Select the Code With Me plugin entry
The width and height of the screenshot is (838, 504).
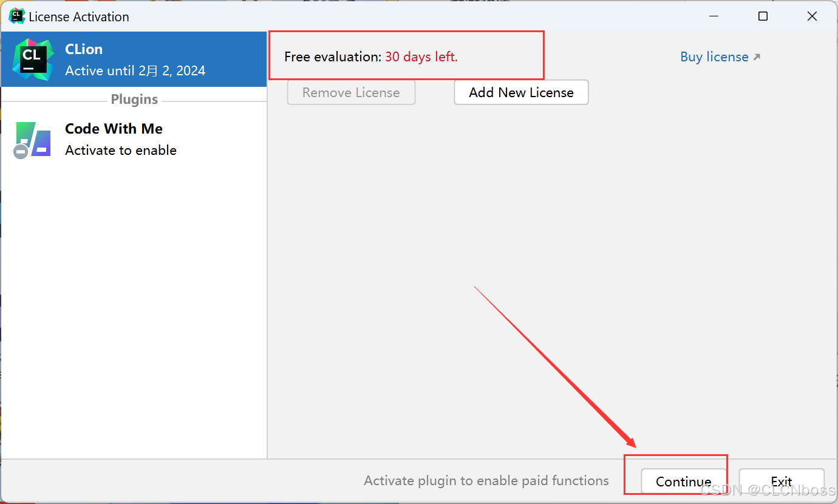coord(134,139)
